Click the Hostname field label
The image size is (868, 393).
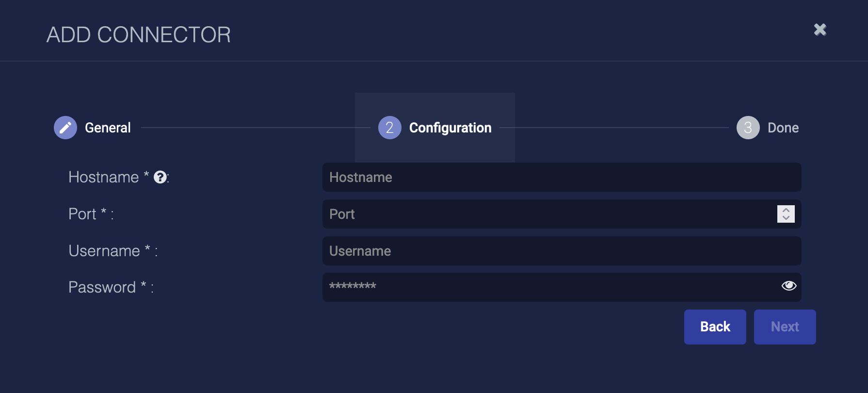(x=104, y=177)
